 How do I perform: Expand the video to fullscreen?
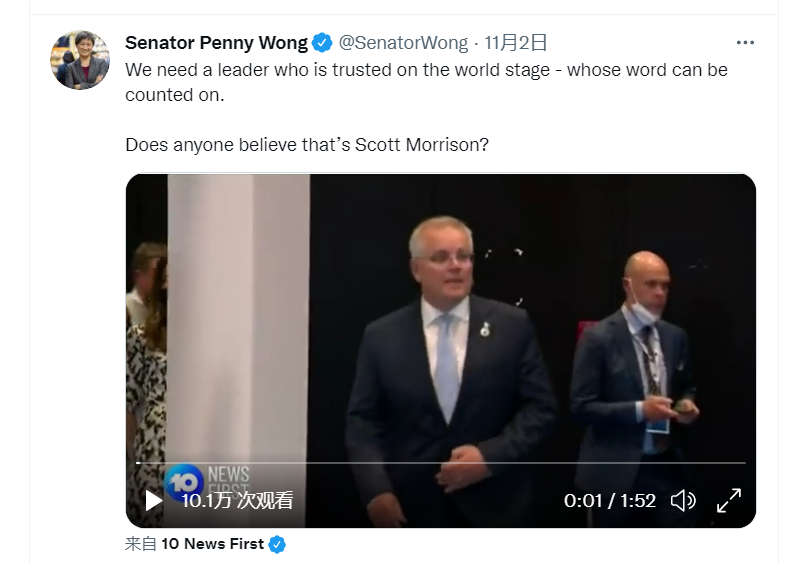tap(729, 500)
